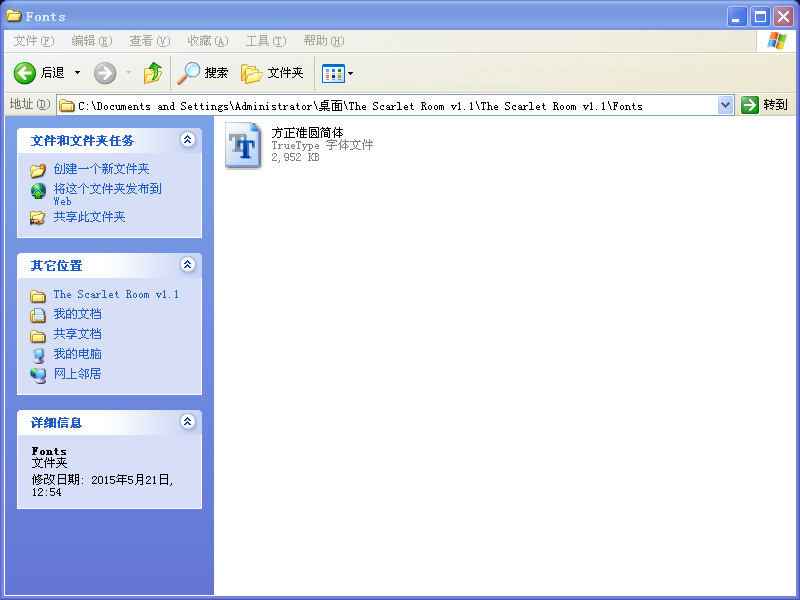Open the 收藏(A) menu
The image size is (800, 600).
(208, 41)
